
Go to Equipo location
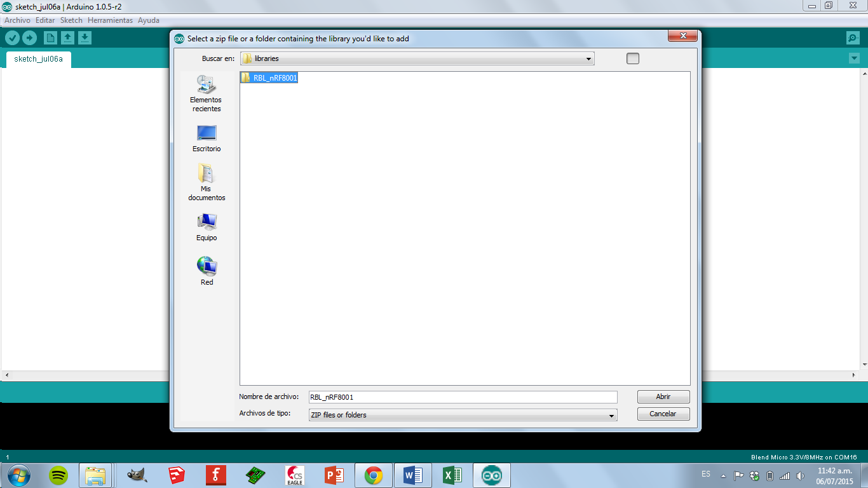tap(207, 227)
